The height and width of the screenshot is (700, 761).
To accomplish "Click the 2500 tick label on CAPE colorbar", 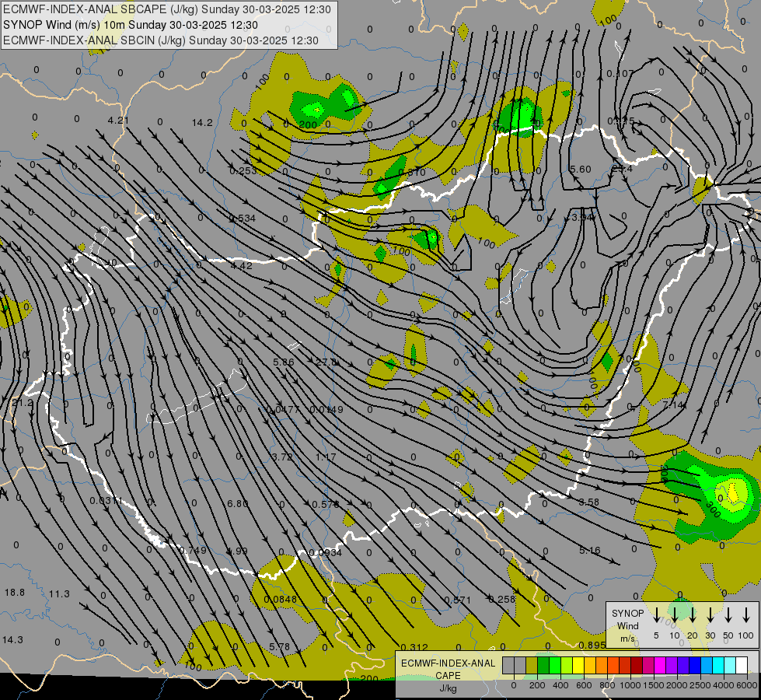I will (700, 685).
